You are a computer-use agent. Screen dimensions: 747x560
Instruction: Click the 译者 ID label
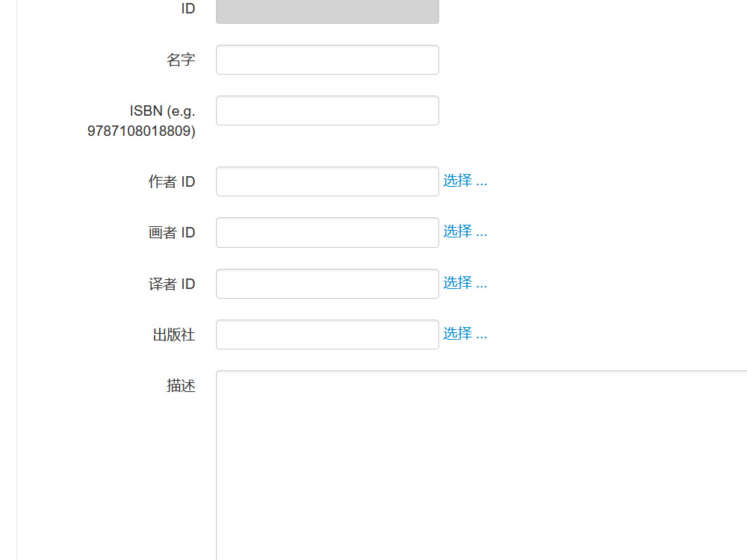(x=172, y=283)
